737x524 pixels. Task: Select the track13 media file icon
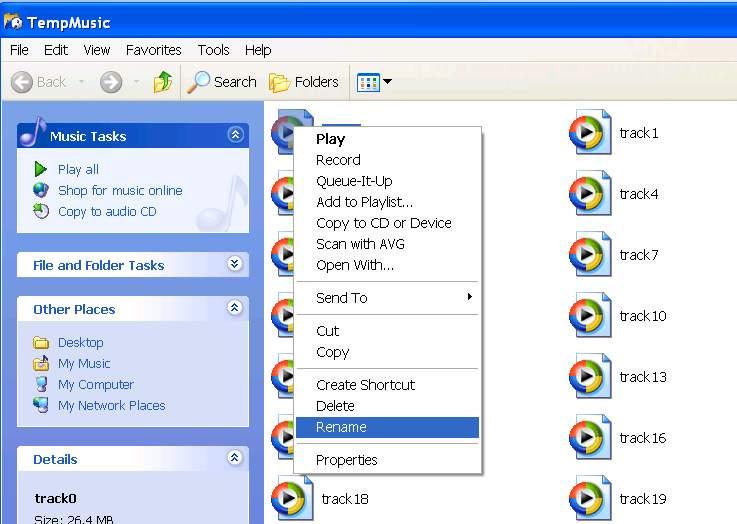coord(590,377)
